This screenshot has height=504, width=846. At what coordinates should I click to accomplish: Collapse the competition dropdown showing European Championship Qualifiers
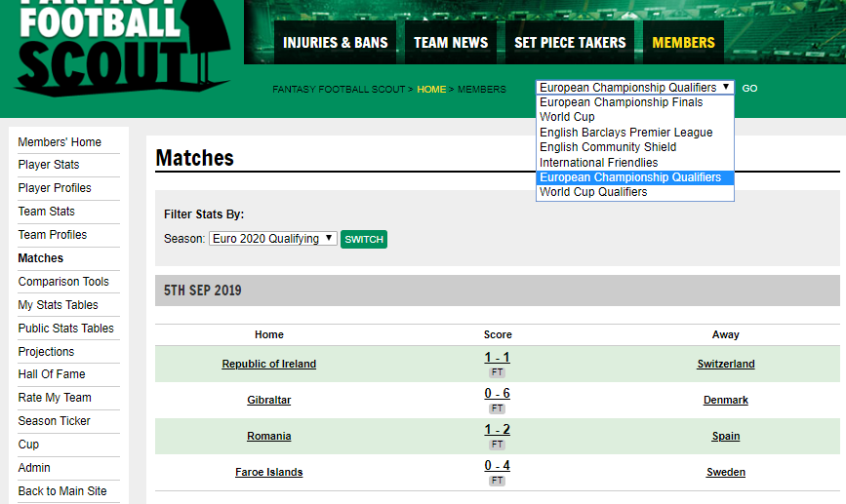coord(634,88)
